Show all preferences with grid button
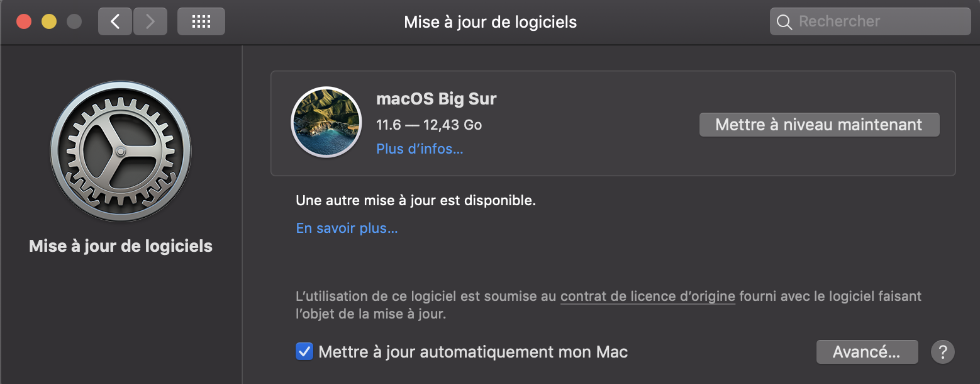The width and height of the screenshot is (980, 384). [x=201, y=22]
